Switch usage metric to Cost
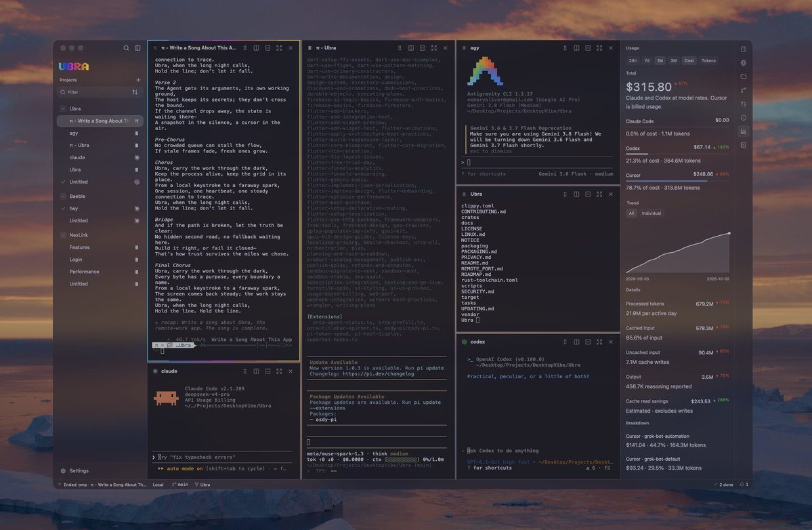The height and width of the screenshot is (530, 812). pyautogui.click(x=689, y=60)
